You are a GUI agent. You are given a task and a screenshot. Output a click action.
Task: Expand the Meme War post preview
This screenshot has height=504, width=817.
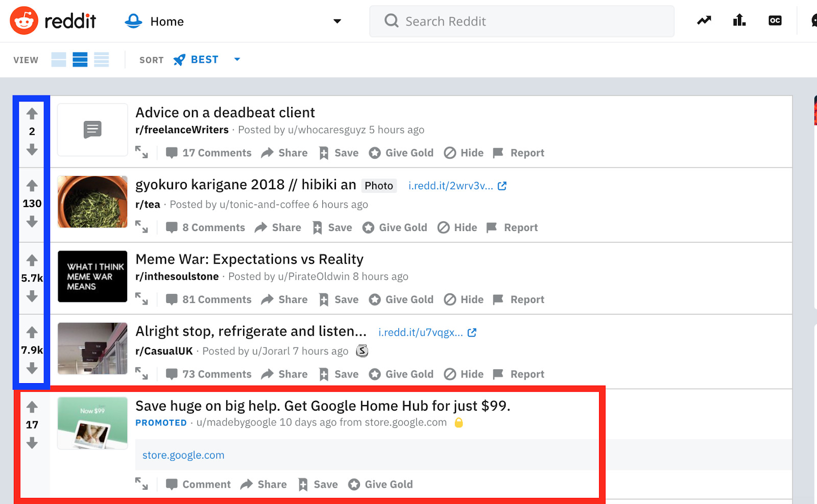click(x=141, y=298)
